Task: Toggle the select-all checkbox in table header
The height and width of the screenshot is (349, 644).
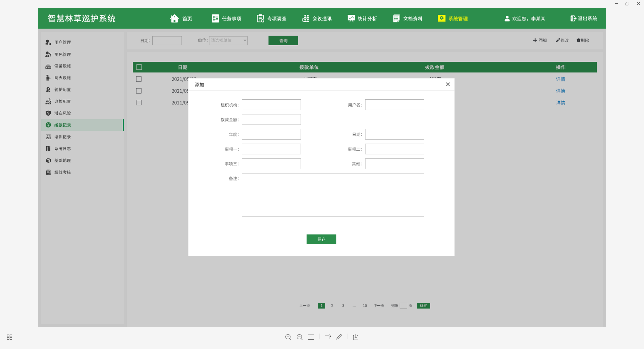Action: 139,67
